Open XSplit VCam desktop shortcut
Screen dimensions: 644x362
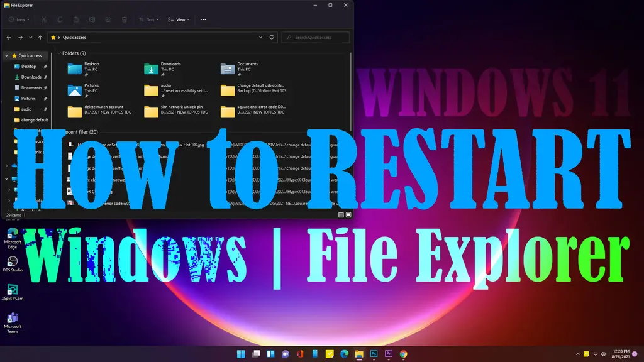[13, 292]
